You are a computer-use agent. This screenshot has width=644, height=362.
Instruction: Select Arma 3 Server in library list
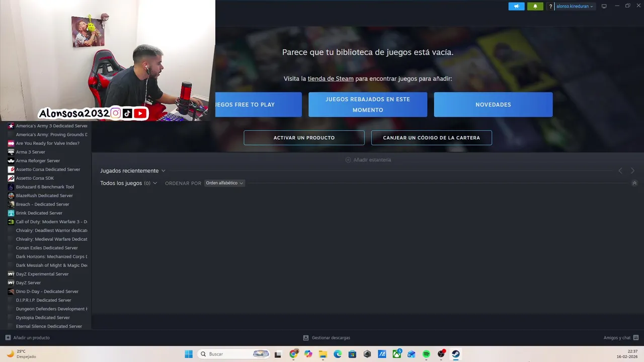click(47, 152)
